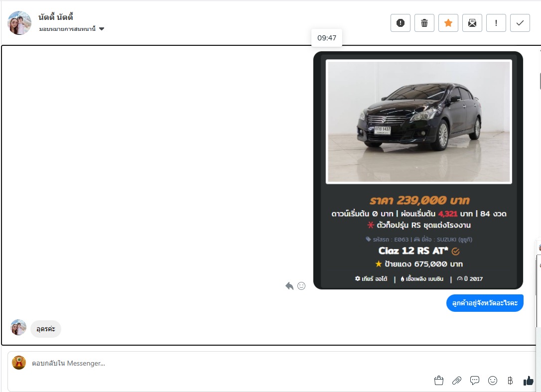Viewport: 541px width, 392px height.
Task: React to car image with the smiley icon
Action: point(301,286)
